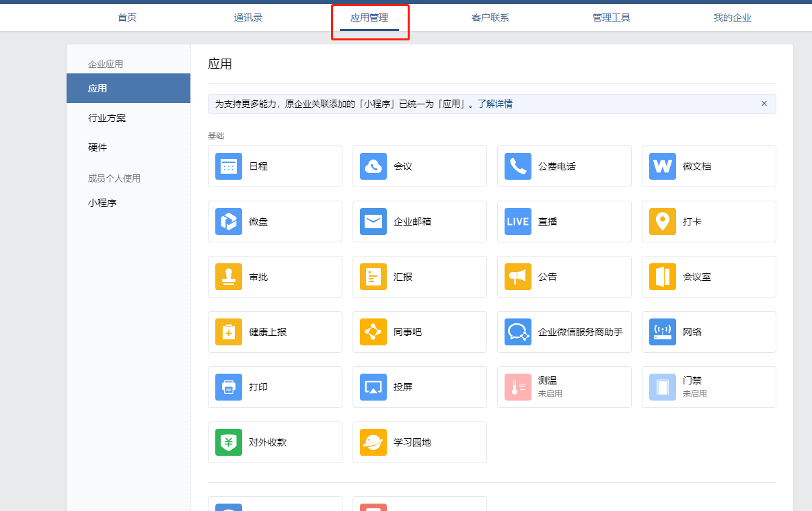Image resolution: width=812 pixels, height=511 pixels.
Task: Click the 对外收款 label text
Action: tap(268, 442)
